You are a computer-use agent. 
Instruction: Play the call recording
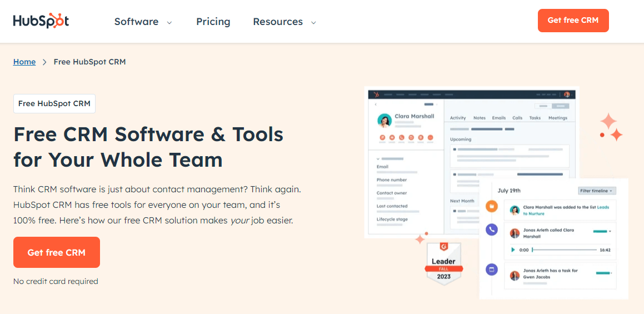512,250
